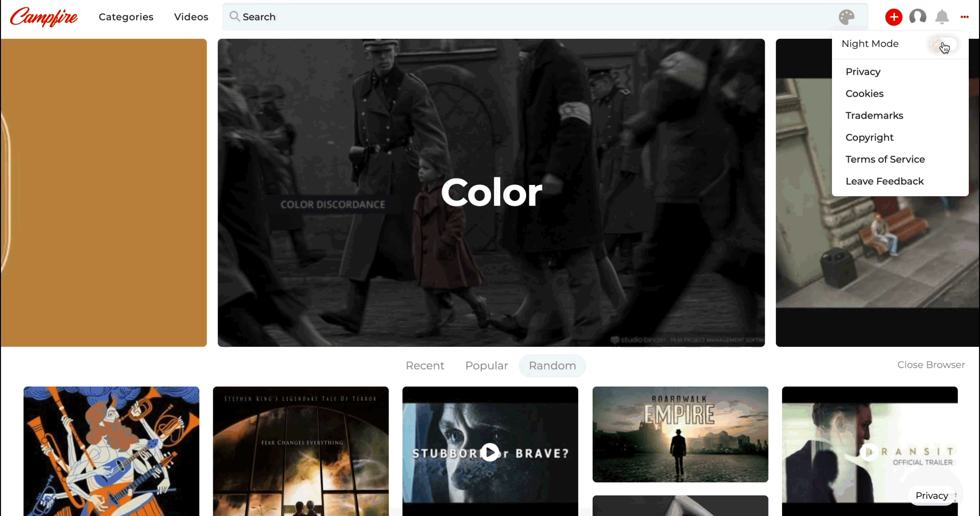Open Terms of Service entry

pyautogui.click(x=885, y=159)
